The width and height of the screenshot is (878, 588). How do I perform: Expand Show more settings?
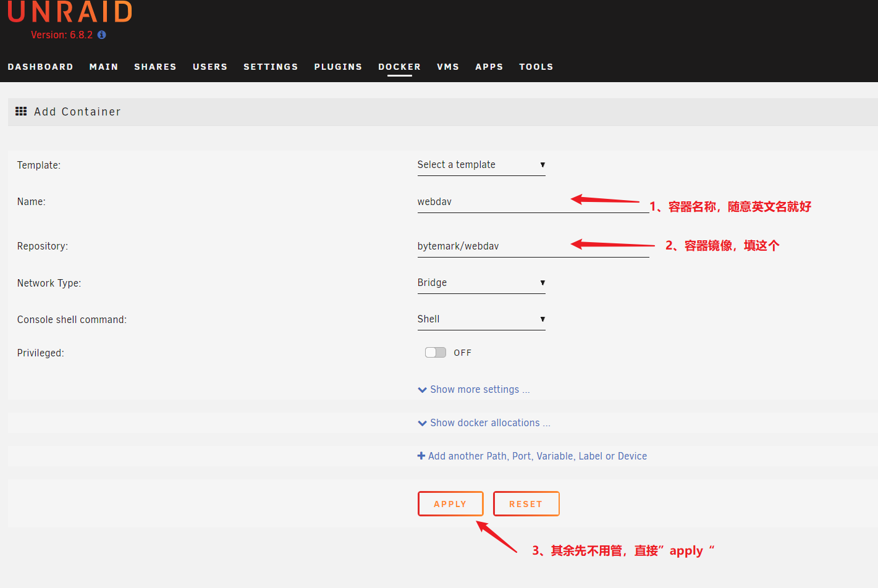point(474,390)
